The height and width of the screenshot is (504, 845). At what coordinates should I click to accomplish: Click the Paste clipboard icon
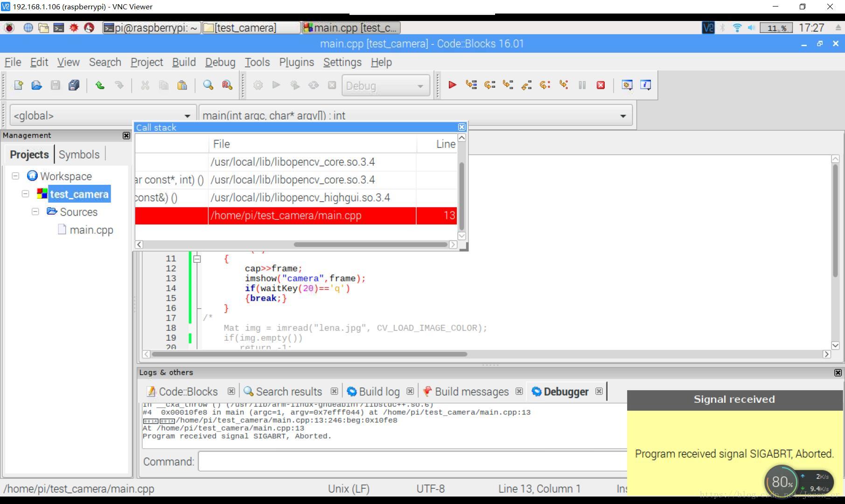pos(182,85)
